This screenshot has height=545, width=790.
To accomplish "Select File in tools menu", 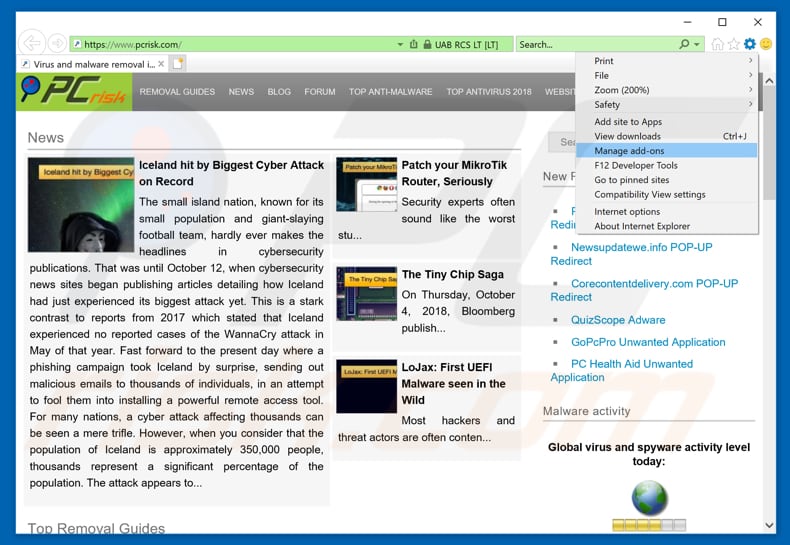I will pos(666,75).
